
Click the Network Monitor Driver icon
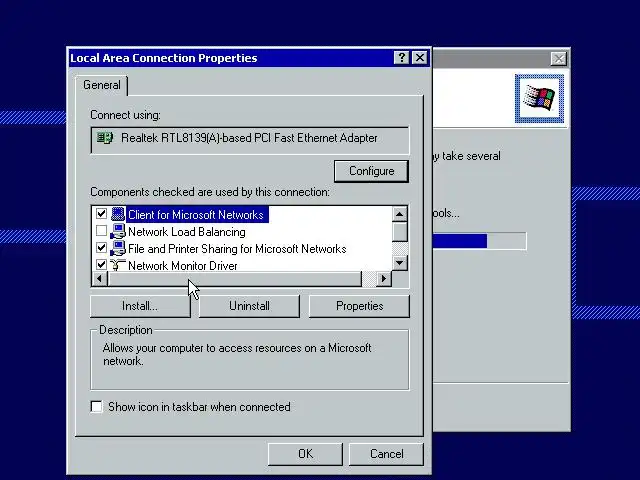[118, 265]
